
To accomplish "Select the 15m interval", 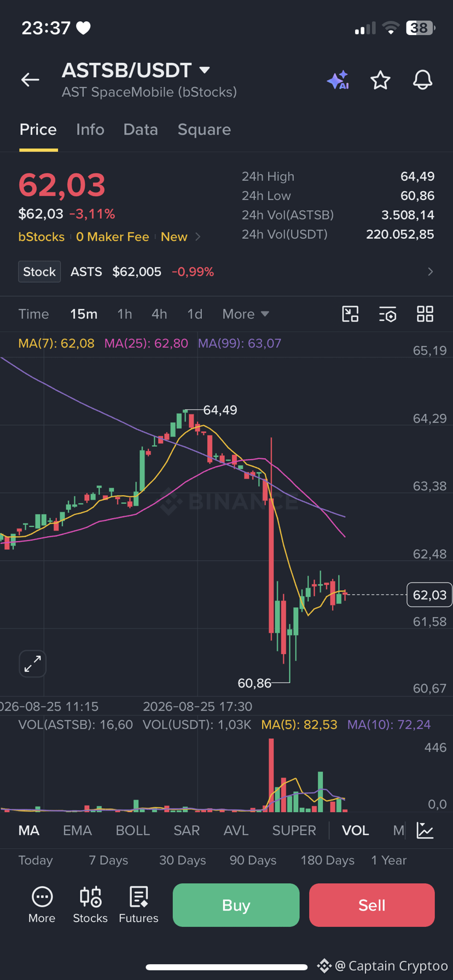I will 84,314.
